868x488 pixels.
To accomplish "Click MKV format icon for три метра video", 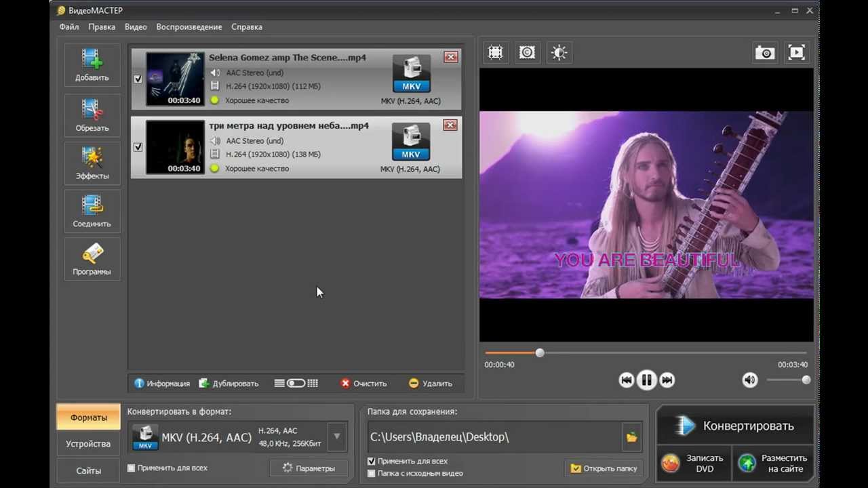I will tap(411, 141).
